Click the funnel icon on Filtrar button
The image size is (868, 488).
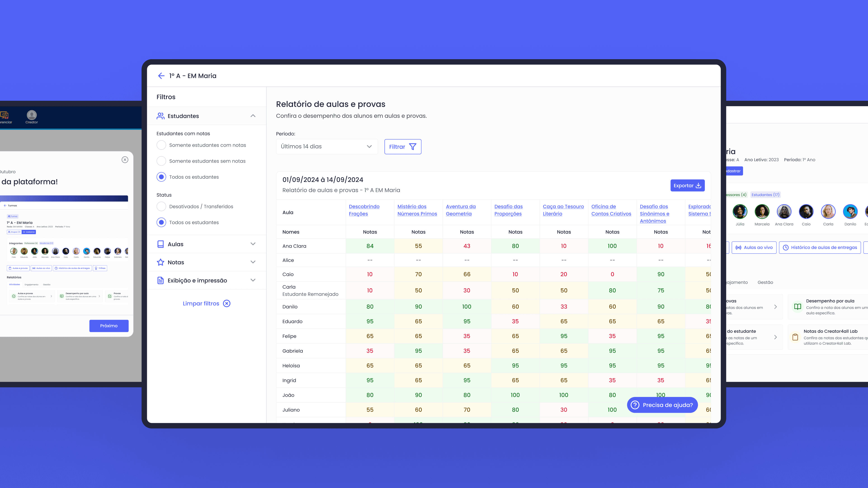413,147
